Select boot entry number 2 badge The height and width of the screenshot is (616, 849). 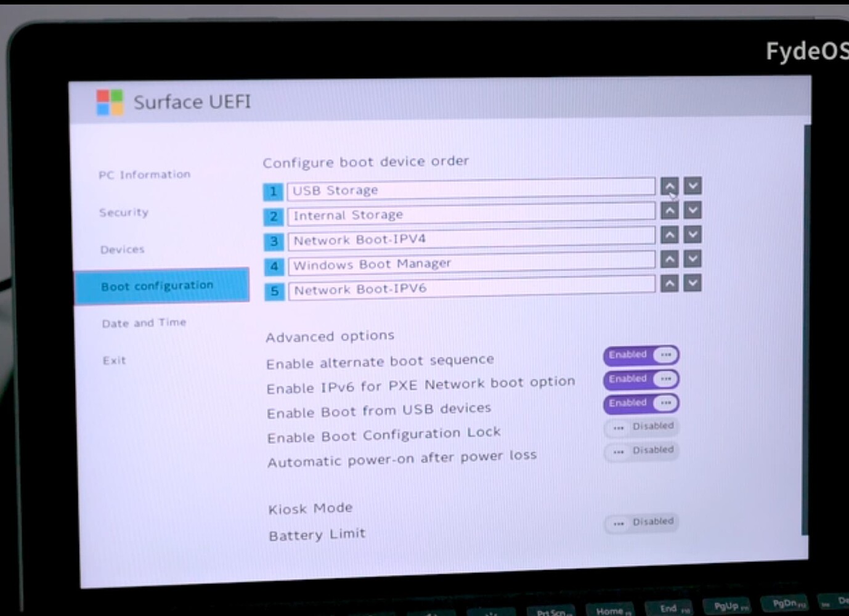point(274,216)
